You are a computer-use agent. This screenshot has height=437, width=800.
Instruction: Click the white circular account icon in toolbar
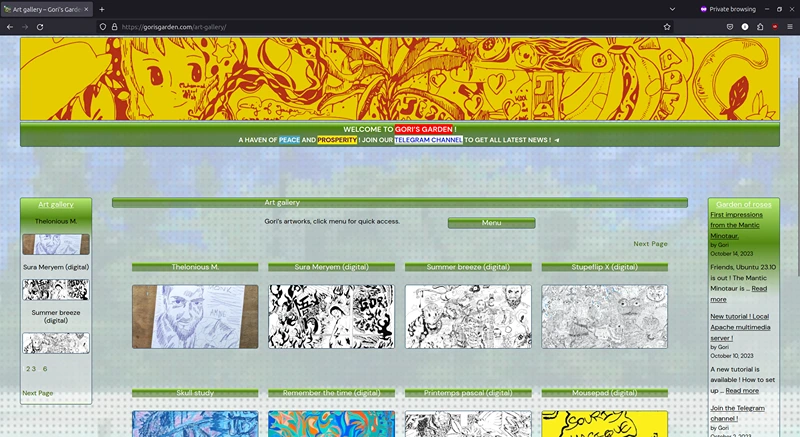tap(745, 27)
